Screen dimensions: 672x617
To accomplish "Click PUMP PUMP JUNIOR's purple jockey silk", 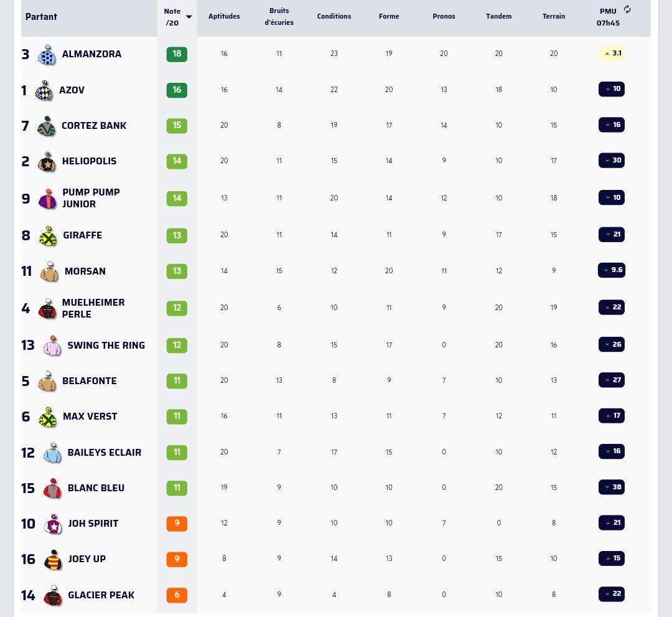I will coord(47,199).
